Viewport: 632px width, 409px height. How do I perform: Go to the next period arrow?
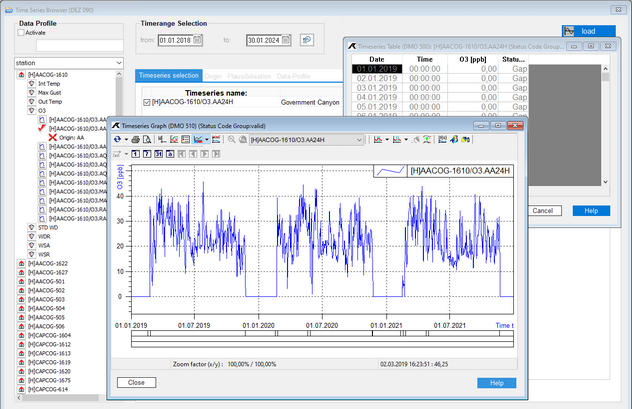pos(205,154)
